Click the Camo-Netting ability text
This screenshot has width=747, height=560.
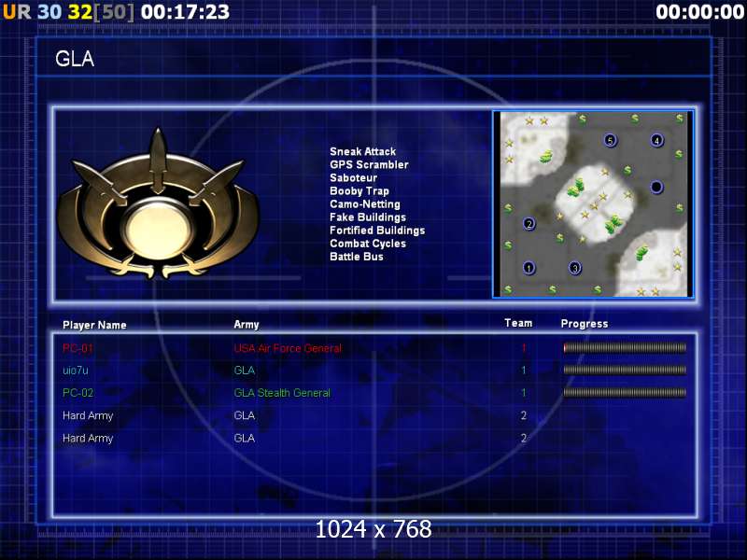pos(365,204)
